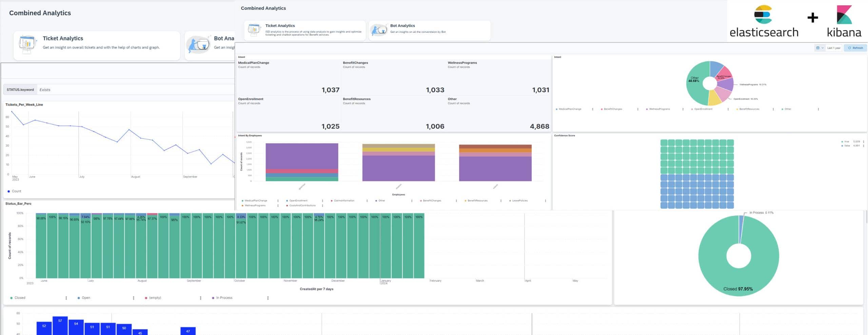
Task: Open Ticket Analytics card mentioning overall tickets
Action: [97, 45]
